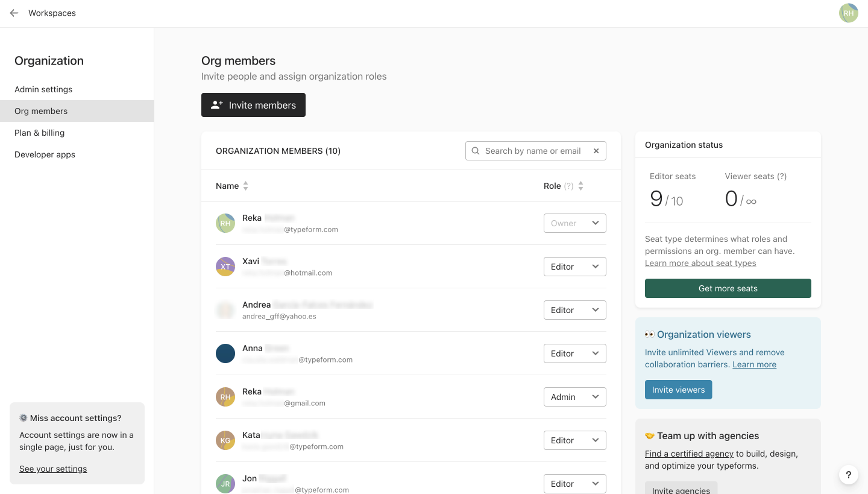Click Kata's KG avatar
This screenshot has width=868, height=494.
(x=225, y=440)
